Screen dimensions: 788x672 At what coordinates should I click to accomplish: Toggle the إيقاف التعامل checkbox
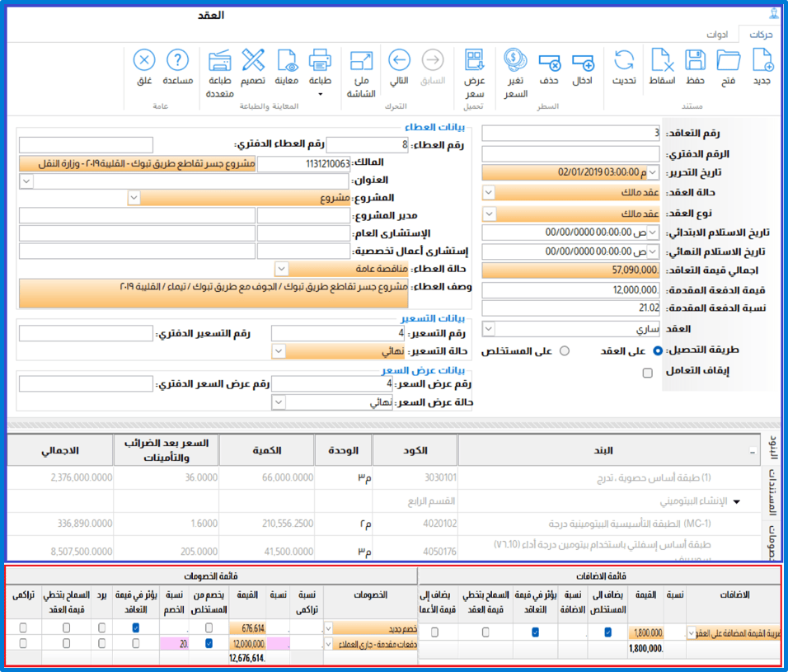pyautogui.click(x=648, y=373)
